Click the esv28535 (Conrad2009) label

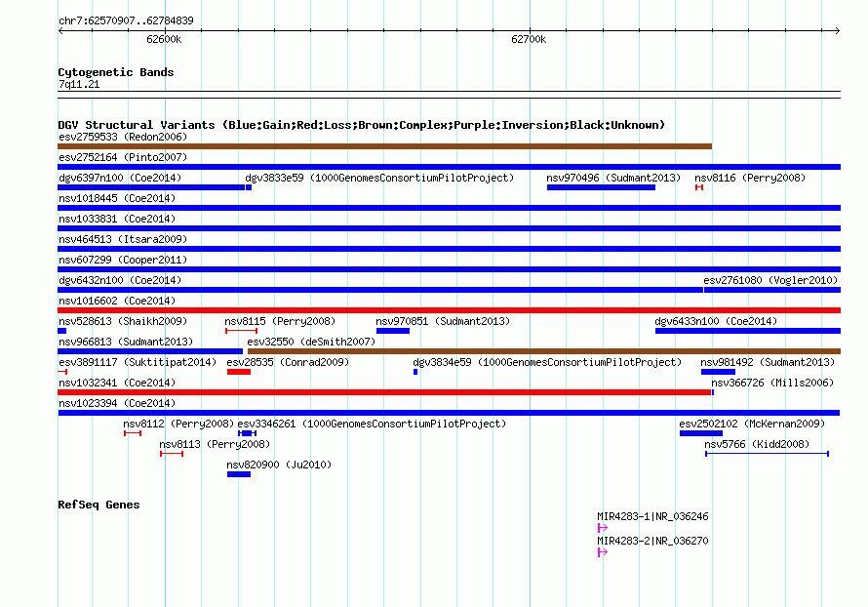(288, 362)
